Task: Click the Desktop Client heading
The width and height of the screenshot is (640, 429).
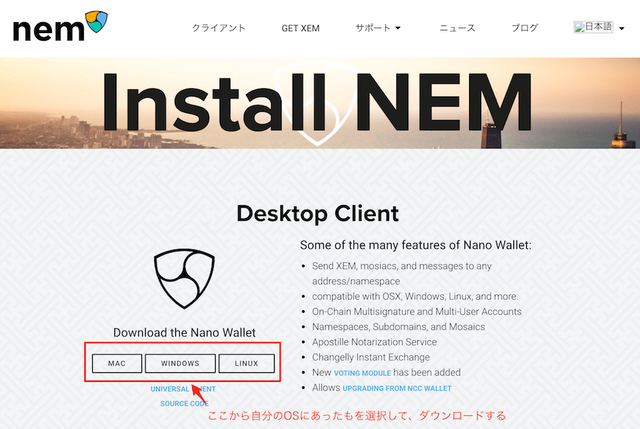Action: 318,213
